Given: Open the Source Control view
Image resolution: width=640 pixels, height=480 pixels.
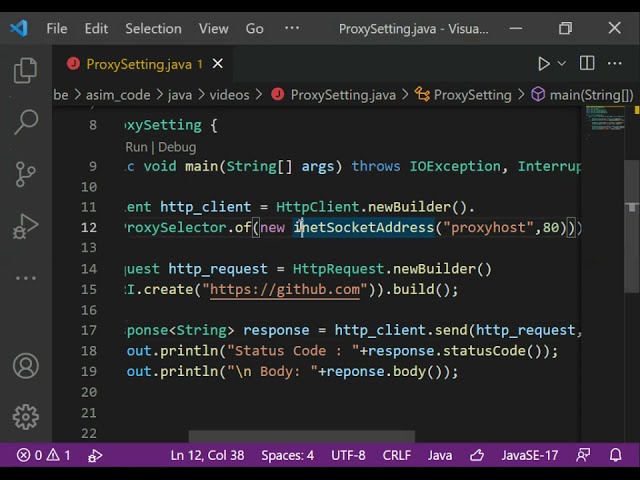Looking at the screenshot, I should (25, 174).
